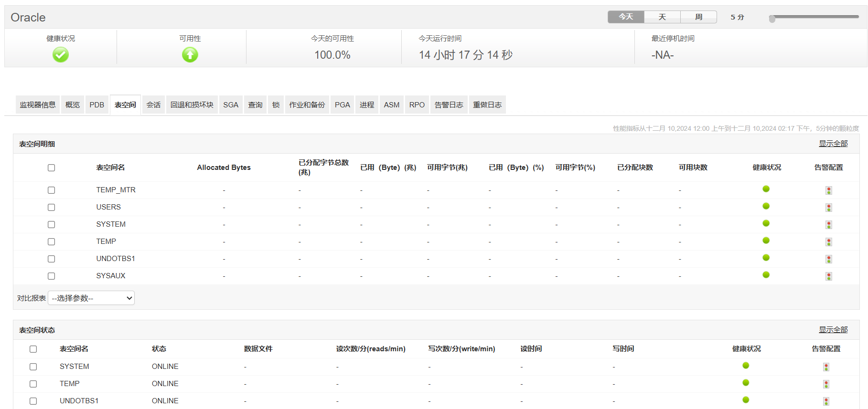Check SYSTEM checkbox in tablespace details
868x409 pixels.
pyautogui.click(x=51, y=224)
